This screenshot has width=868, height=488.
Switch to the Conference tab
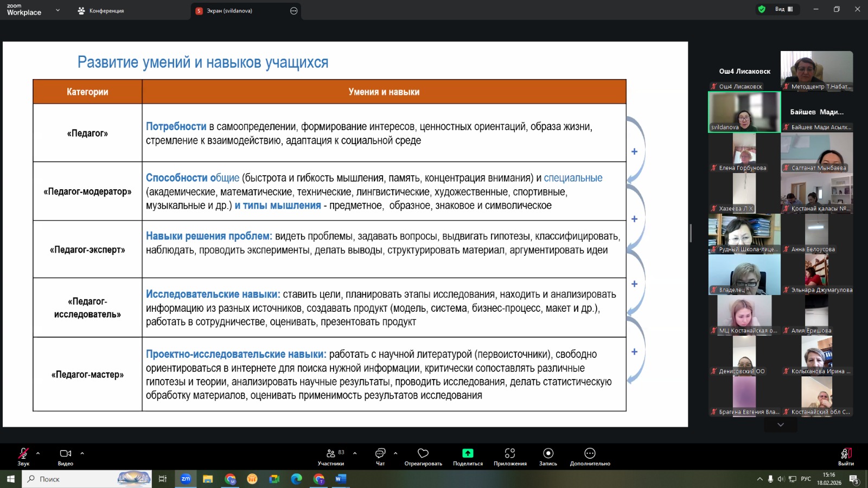click(101, 11)
